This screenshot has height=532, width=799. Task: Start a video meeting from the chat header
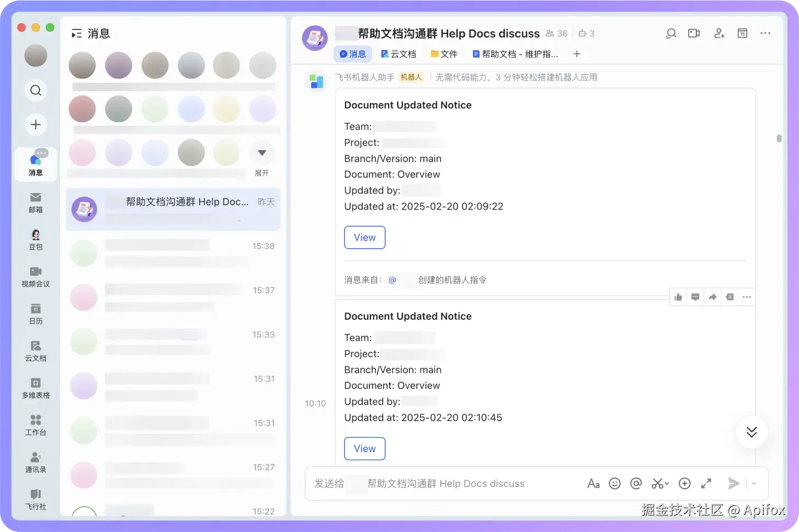694,33
